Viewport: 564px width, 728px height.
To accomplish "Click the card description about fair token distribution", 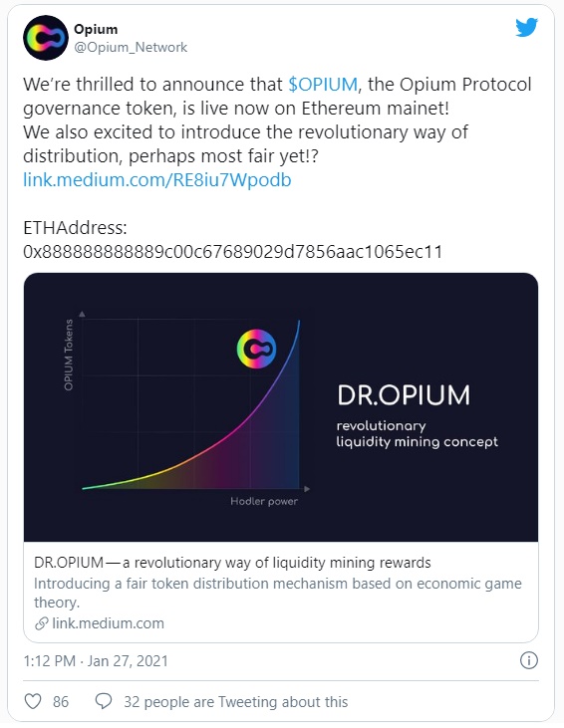I will coord(278,593).
